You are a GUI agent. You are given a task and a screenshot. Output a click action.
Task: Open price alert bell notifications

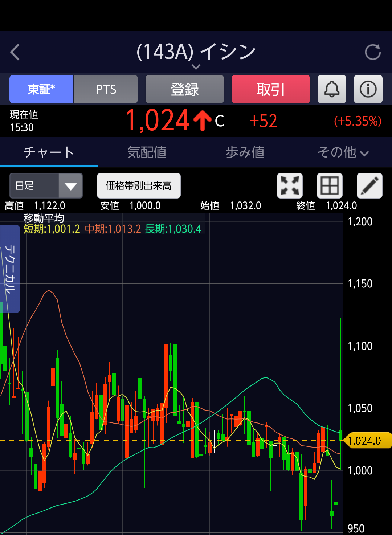(x=332, y=89)
